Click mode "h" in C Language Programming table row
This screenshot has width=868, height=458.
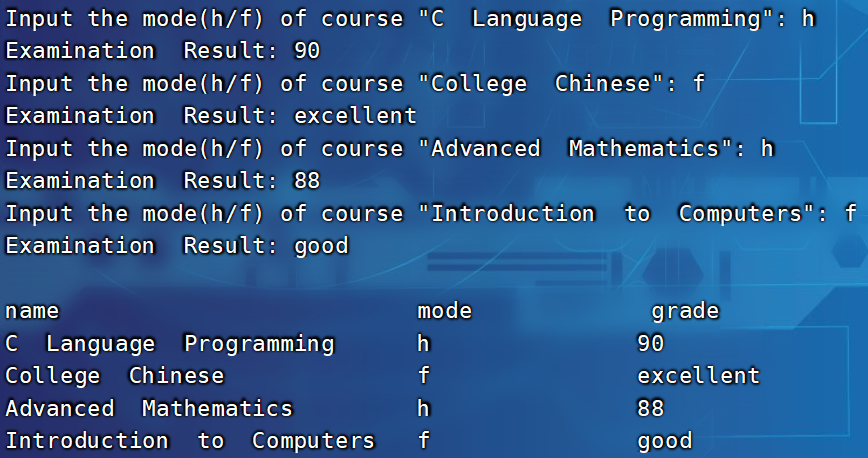[x=424, y=344]
